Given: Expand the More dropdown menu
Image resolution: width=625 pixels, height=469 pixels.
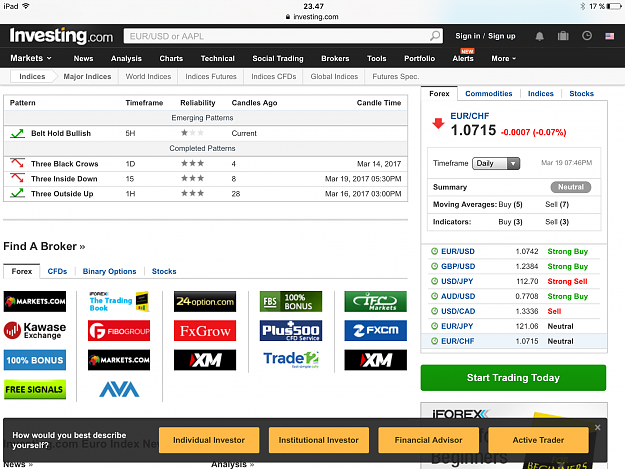Looking at the screenshot, I should pos(503,59).
